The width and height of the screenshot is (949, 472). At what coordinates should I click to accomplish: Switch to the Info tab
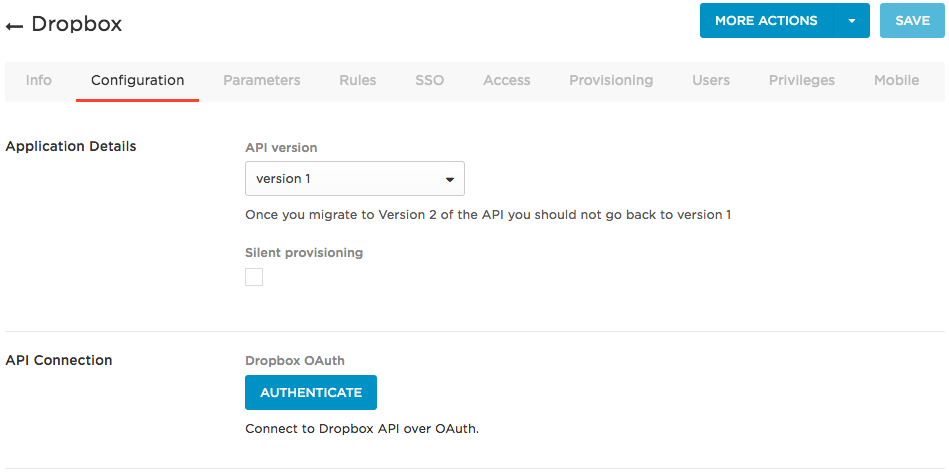tap(39, 80)
